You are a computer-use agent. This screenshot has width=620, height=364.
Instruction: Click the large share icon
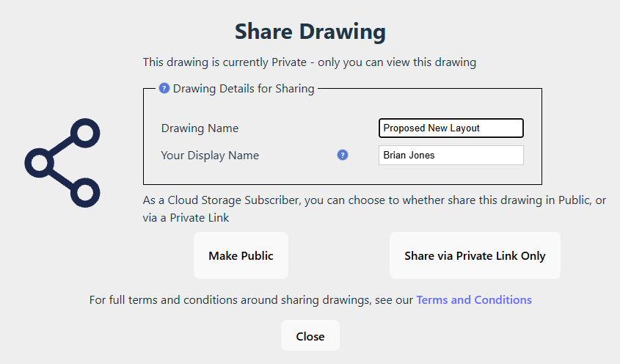pyautogui.click(x=62, y=162)
